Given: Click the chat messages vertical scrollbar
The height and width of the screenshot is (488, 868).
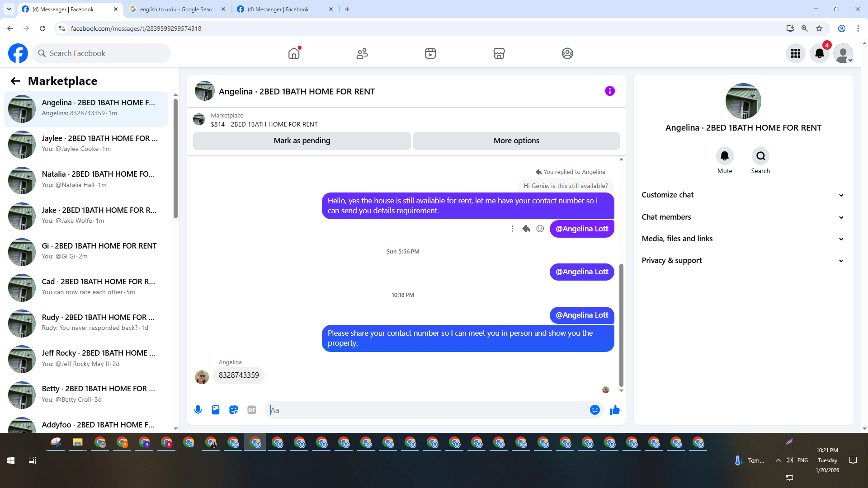Looking at the screenshot, I should point(621,325).
